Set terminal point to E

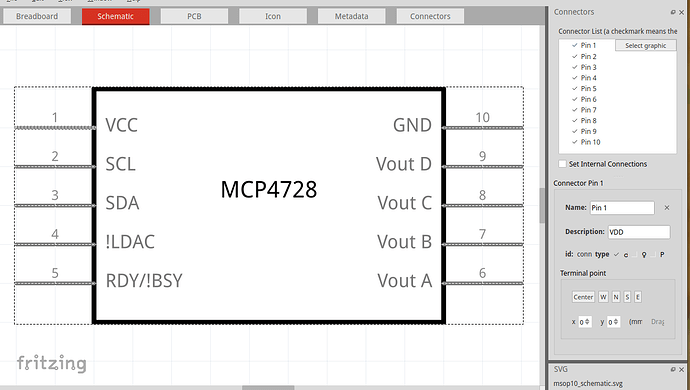638,297
